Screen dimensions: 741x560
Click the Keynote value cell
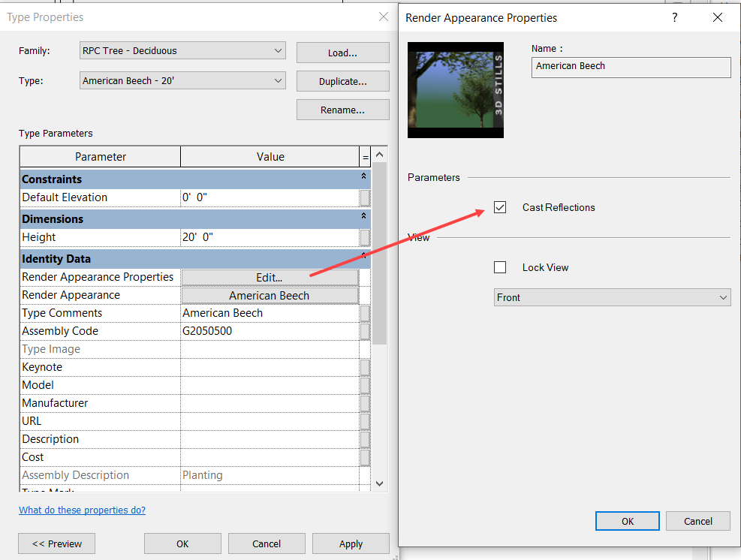click(x=270, y=367)
